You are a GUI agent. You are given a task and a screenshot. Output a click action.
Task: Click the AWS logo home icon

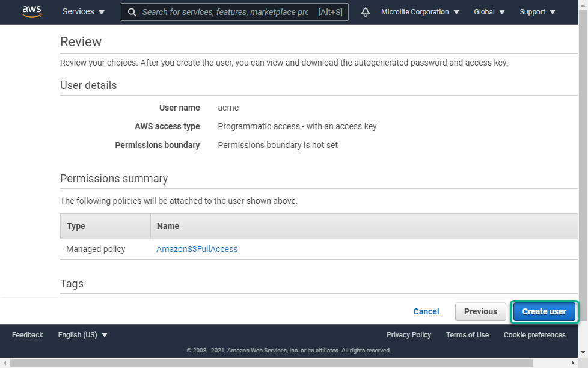(x=32, y=11)
